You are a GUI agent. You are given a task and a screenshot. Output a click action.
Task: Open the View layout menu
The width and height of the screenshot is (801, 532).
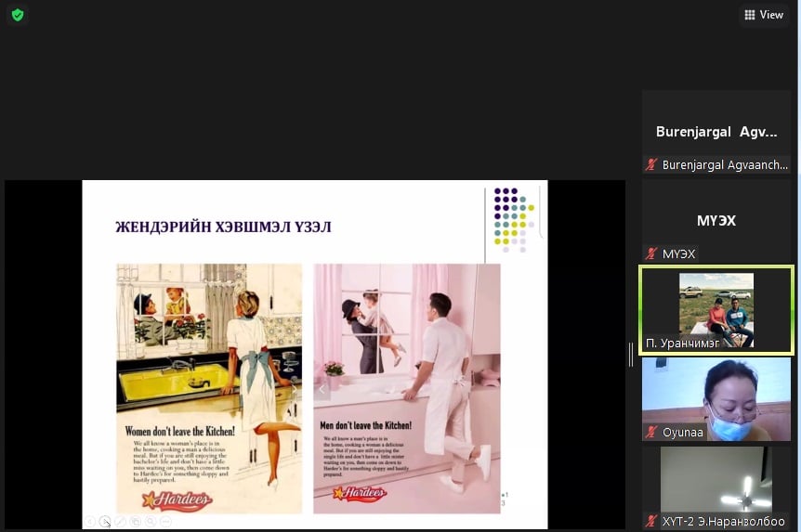764,15
